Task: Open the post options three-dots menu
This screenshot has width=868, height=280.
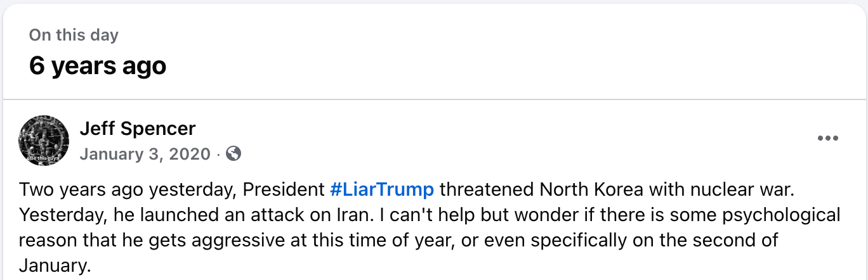Action: (x=827, y=139)
